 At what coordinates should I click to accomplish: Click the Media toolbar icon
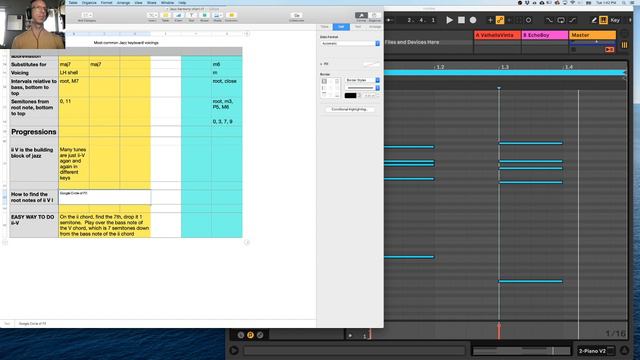click(218, 16)
